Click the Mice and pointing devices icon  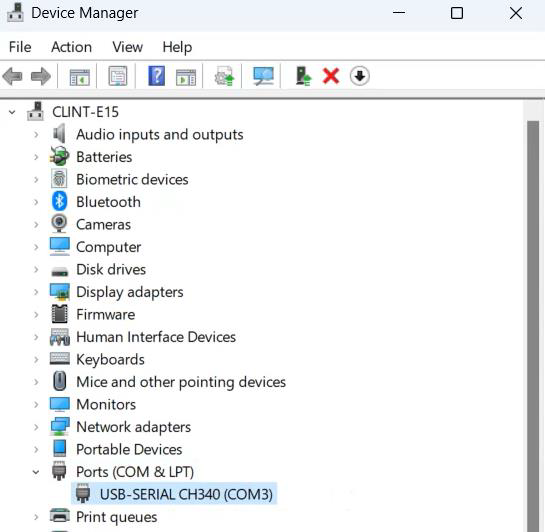[60, 381]
